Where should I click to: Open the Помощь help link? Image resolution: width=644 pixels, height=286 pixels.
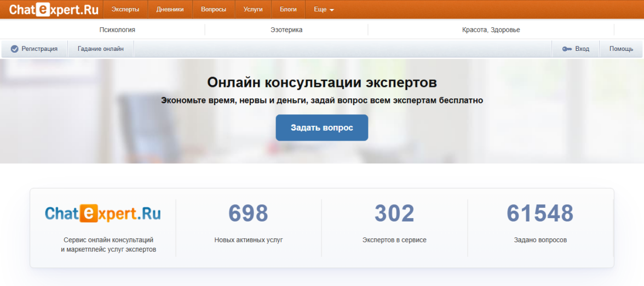pyautogui.click(x=621, y=49)
